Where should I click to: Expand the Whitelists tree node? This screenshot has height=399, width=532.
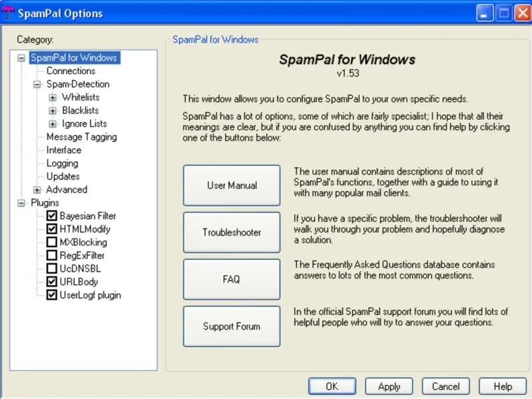(53, 98)
